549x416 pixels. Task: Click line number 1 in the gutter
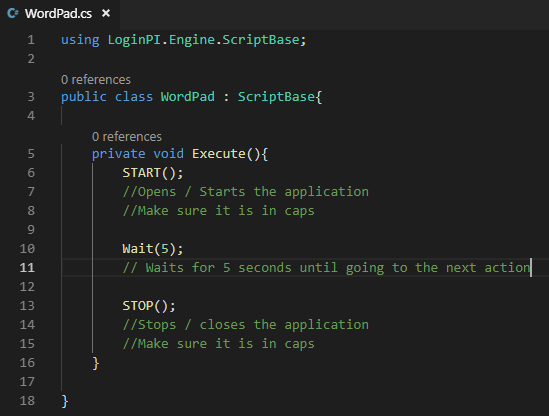pyautogui.click(x=31, y=40)
